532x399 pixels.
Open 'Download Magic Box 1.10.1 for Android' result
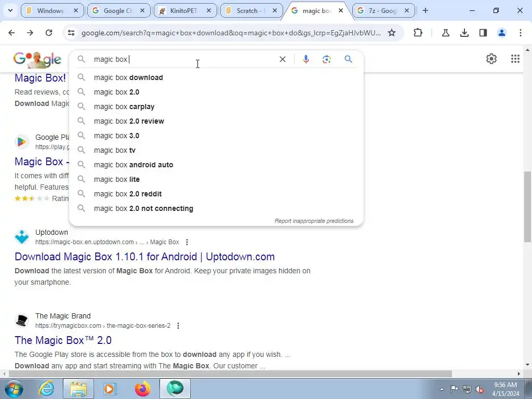pos(144,257)
